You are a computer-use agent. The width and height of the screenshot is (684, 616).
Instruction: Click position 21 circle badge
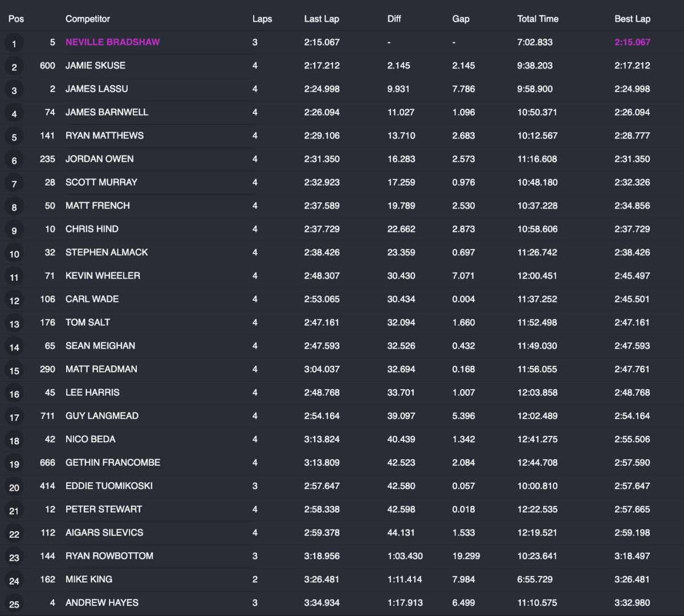pos(14,511)
